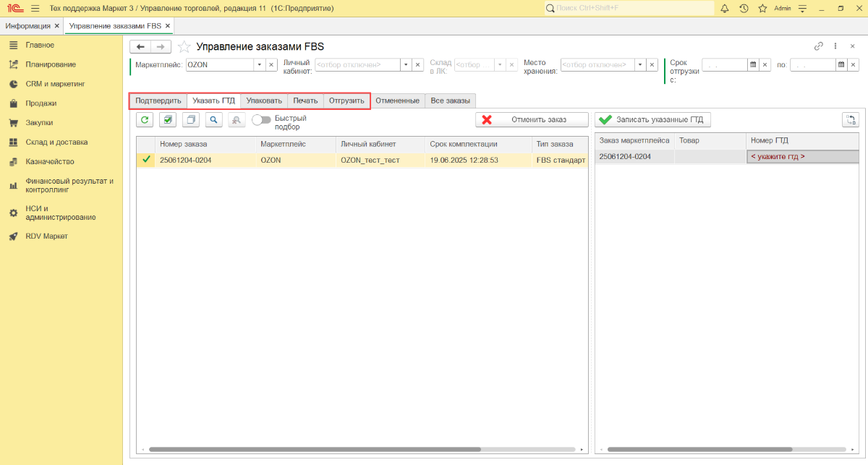Click the green checkmark on order 25061204-0204
Screen dimensions: 868x465
point(146,160)
